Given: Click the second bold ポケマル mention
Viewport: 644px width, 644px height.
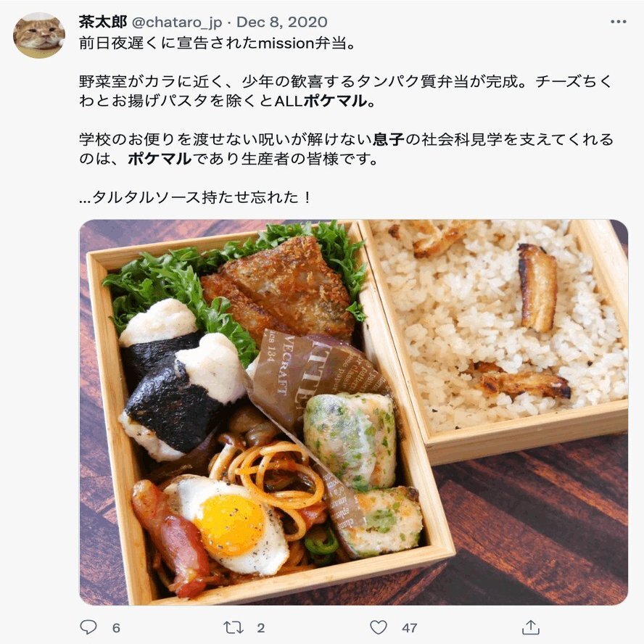Looking at the screenshot, I should coord(160,159).
